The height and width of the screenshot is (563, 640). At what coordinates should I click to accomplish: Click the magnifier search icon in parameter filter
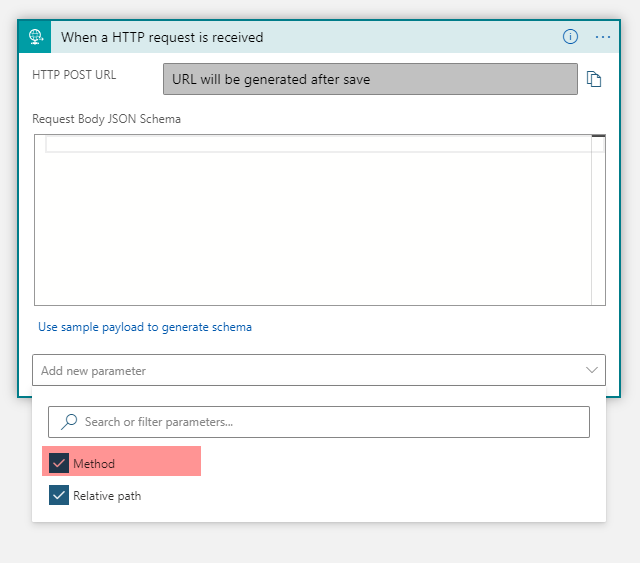[69, 422]
